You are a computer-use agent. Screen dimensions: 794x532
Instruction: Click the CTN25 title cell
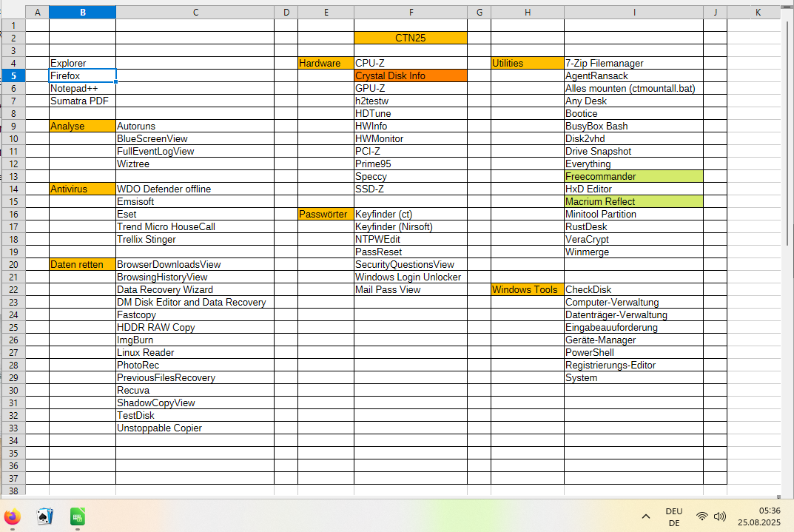[x=411, y=38]
